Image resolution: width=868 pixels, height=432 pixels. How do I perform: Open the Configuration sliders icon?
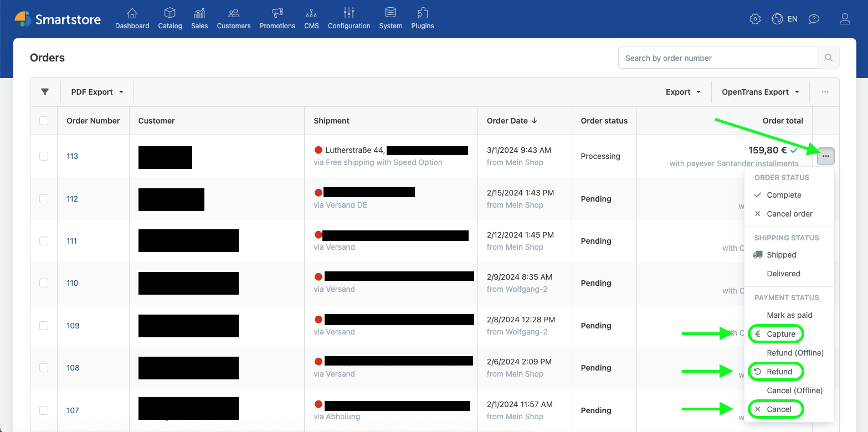tap(349, 13)
